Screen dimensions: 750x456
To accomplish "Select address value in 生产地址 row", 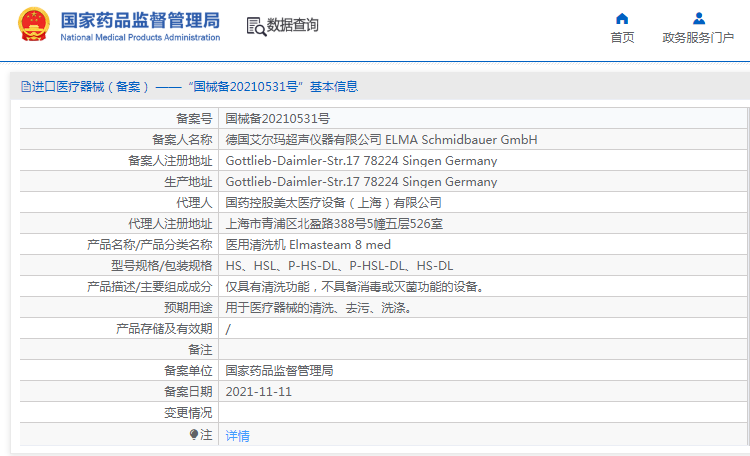I will tap(361, 182).
